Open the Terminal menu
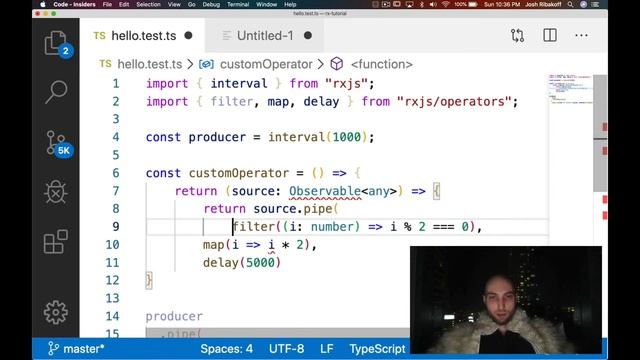Image resolution: width=640 pixels, height=360 pixels. pos(238,4)
